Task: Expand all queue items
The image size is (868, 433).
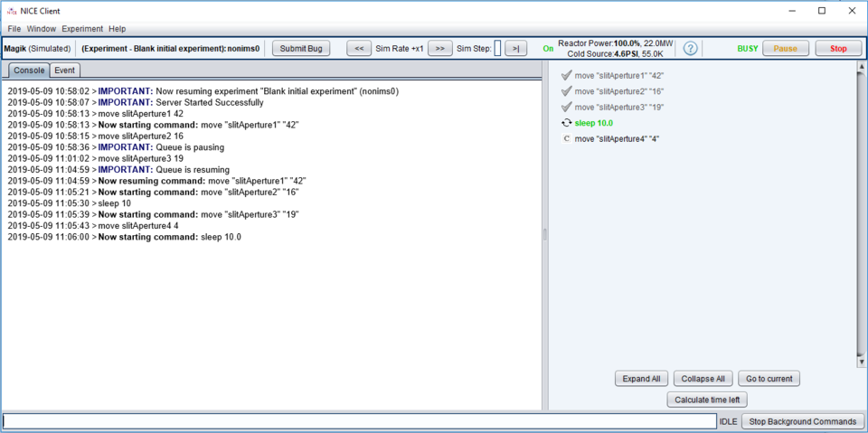Action: [641, 379]
